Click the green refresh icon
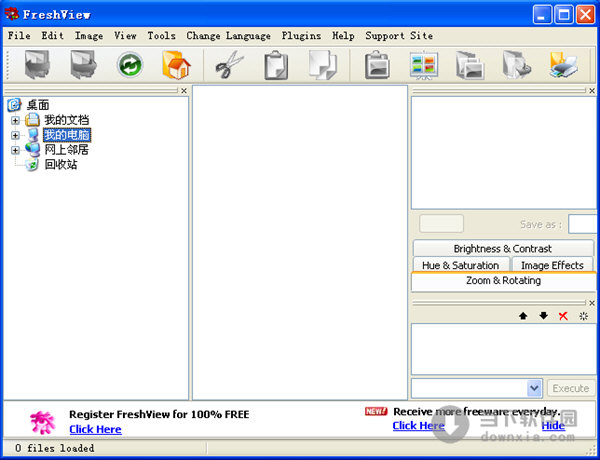This screenshot has width=600, height=460. click(x=130, y=65)
